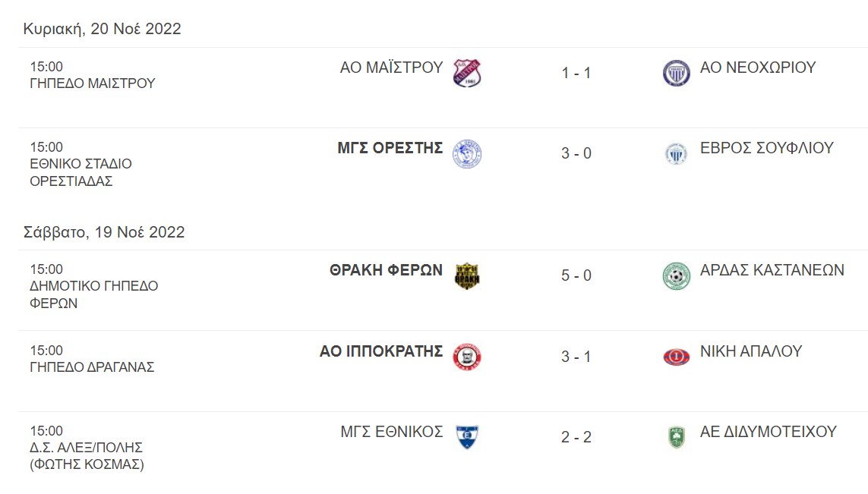Click the 3 - 1 match score

coord(576,357)
